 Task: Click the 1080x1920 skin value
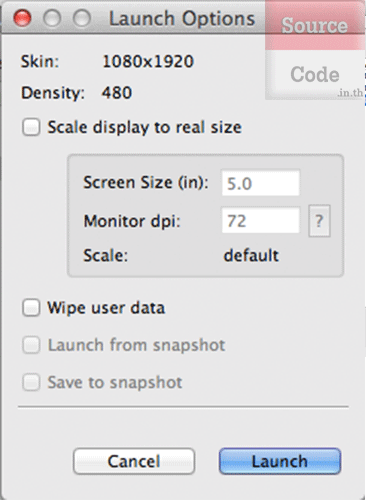tap(148, 62)
